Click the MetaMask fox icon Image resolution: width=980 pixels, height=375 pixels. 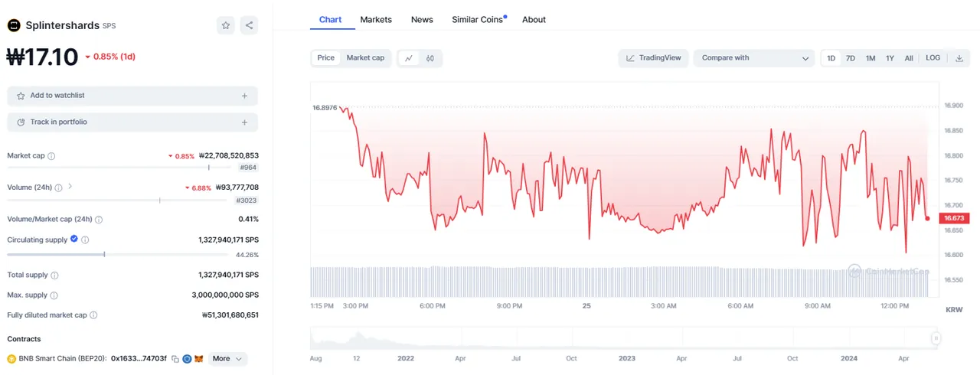(198, 359)
